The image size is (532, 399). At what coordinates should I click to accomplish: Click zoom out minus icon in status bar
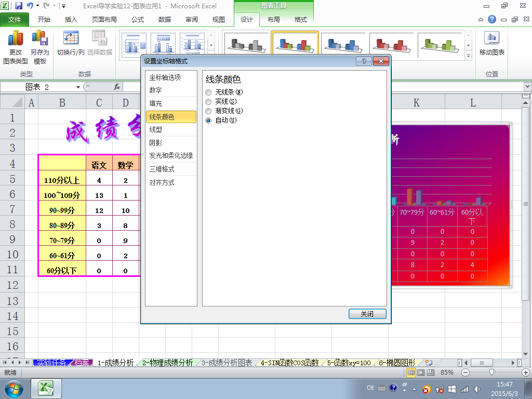465,373
